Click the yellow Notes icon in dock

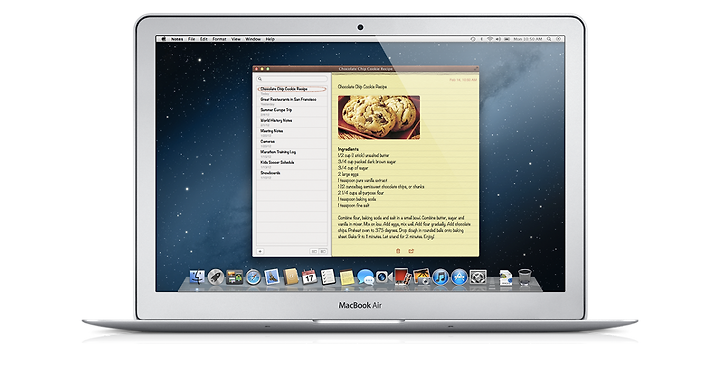click(x=347, y=277)
